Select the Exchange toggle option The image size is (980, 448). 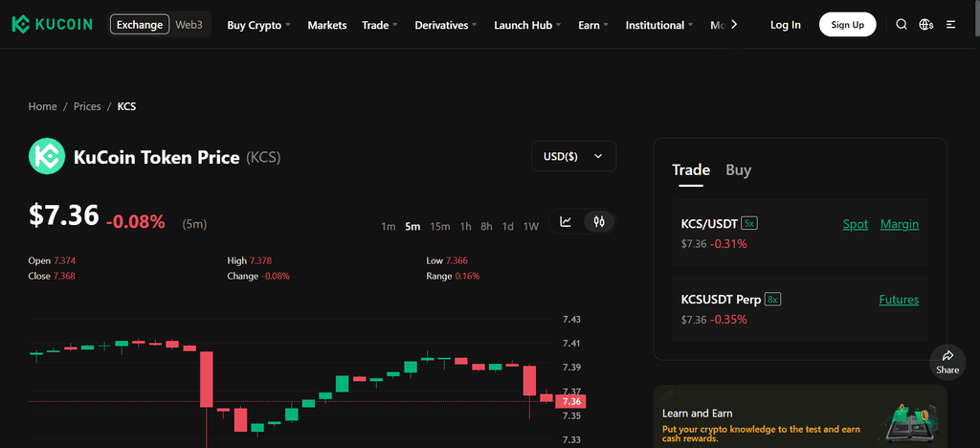pyautogui.click(x=140, y=25)
